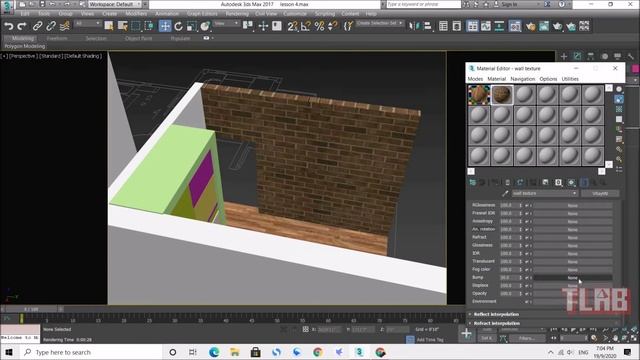Toggle the Opacity map checkbox

[x=527, y=293]
